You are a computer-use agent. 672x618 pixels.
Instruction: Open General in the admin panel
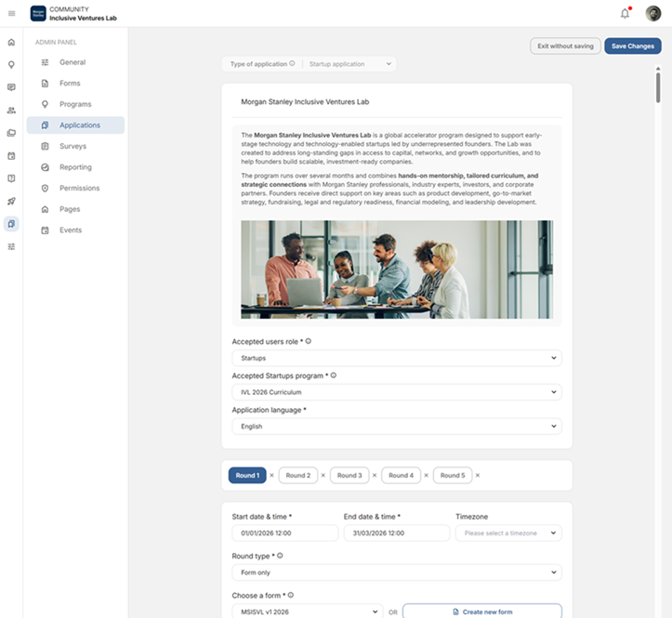click(75, 62)
